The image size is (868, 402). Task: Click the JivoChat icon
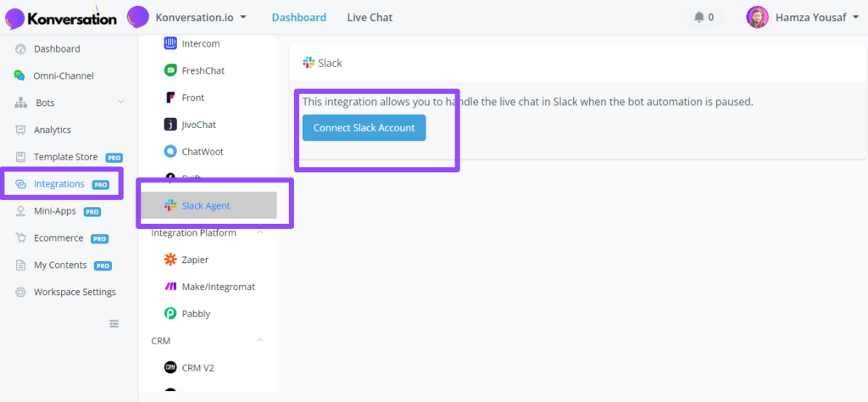coord(170,125)
